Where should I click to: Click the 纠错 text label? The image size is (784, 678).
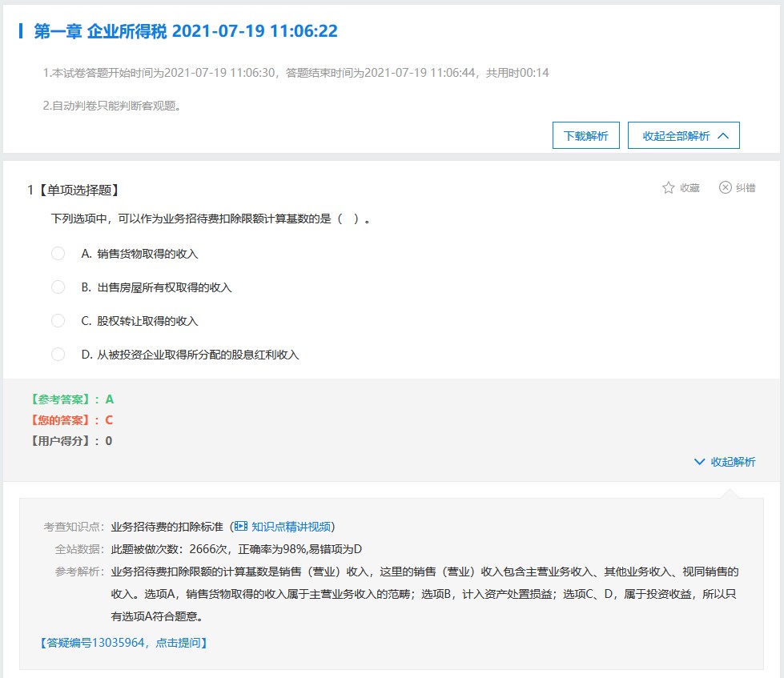pos(746,188)
